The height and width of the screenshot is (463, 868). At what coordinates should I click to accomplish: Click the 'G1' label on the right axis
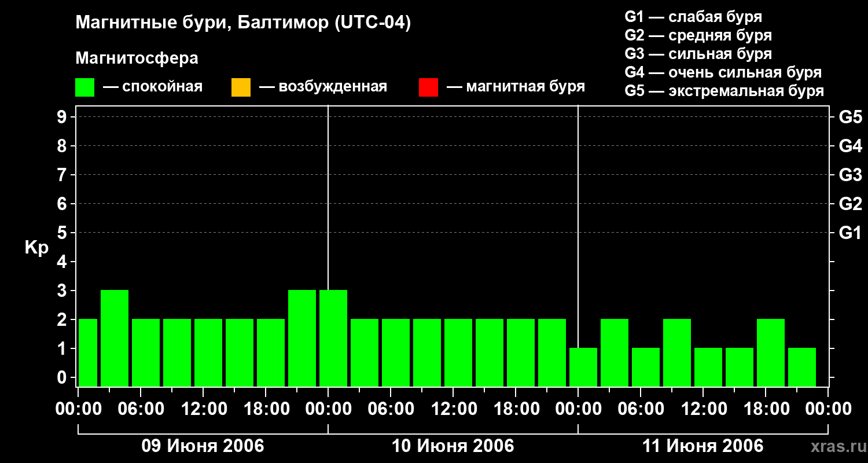(x=850, y=233)
